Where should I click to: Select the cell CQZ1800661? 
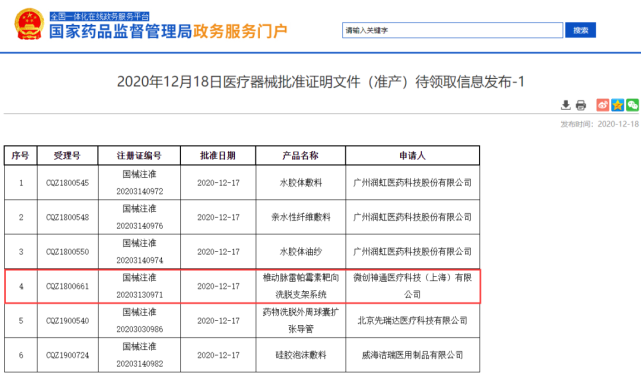click(67, 286)
